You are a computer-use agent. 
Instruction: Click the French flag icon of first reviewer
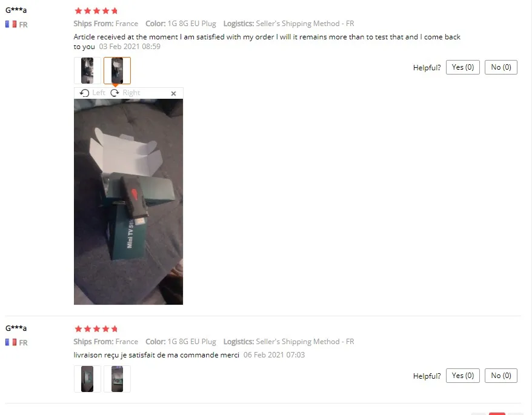pyautogui.click(x=11, y=24)
